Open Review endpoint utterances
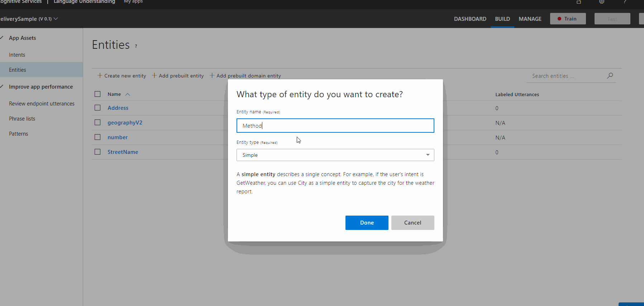The image size is (644, 306). [x=42, y=104]
